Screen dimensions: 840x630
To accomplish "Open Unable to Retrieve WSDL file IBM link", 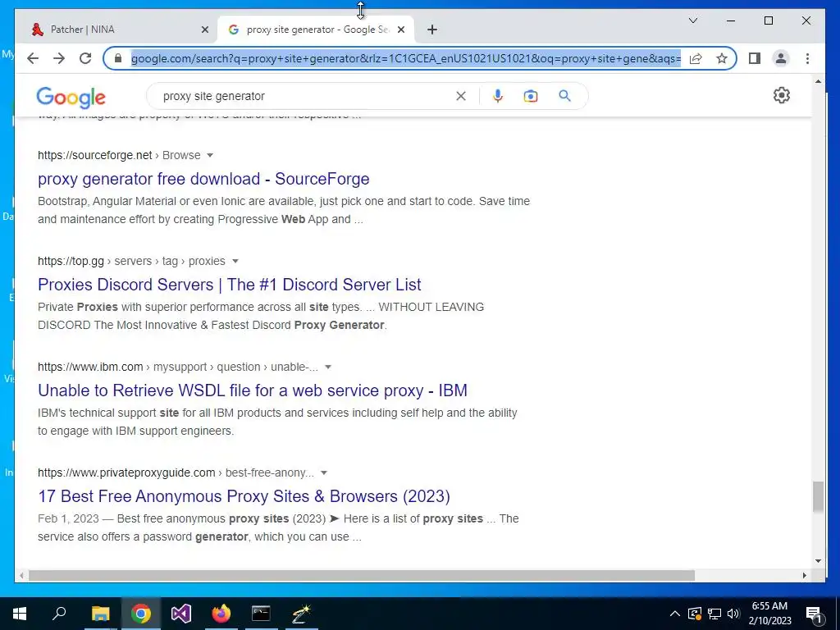I will pyautogui.click(x=253, y=390).
